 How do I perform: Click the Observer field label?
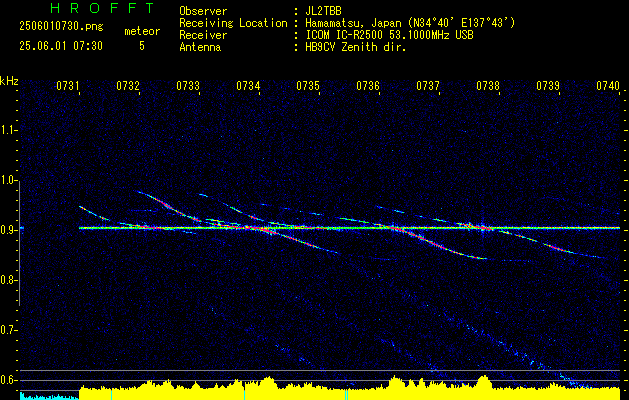tap(203, 11)
